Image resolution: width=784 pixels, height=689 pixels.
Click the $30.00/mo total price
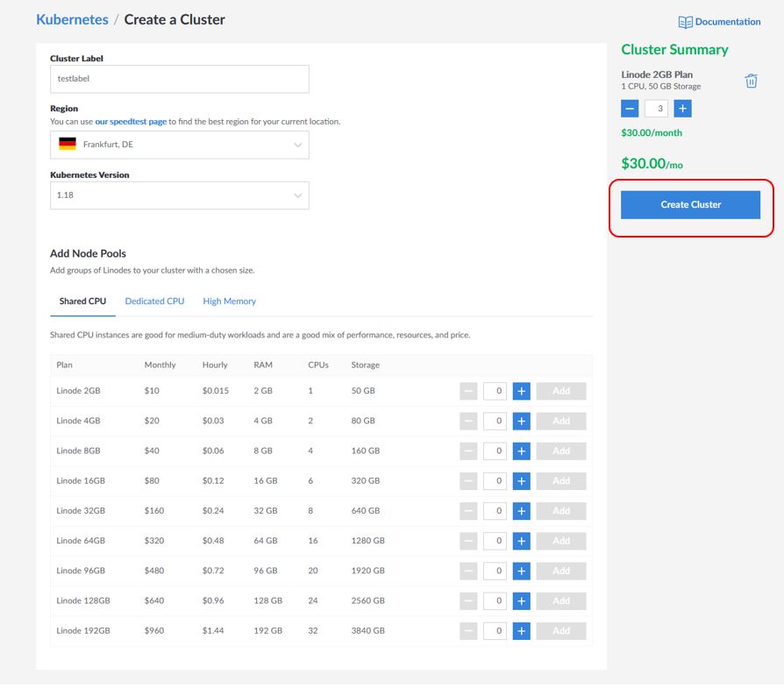coord(652,163)
